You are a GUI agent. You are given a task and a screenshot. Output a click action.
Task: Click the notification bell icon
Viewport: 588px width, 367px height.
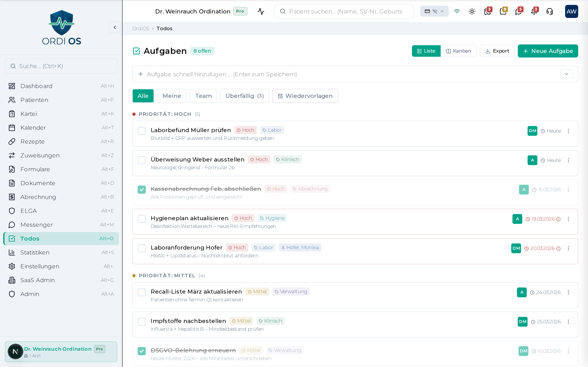click(x=534, y=11)
